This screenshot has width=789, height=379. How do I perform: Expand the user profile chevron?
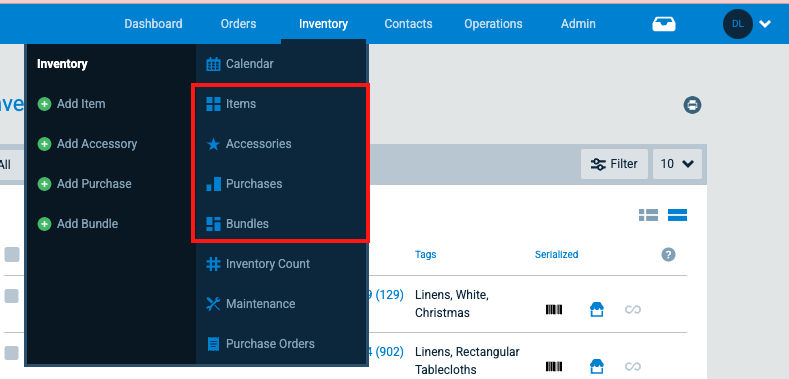coord(765,24)
